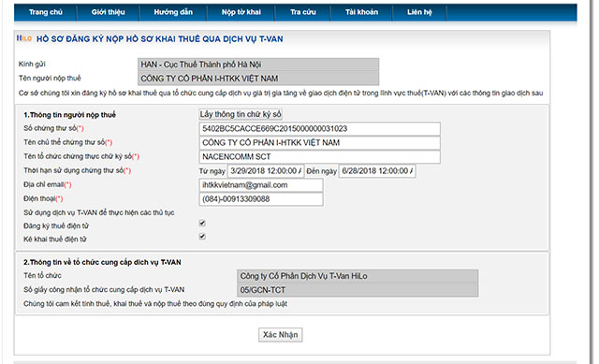
Task: Open the Tài khoản menu
Action: [x=361, y=12]
